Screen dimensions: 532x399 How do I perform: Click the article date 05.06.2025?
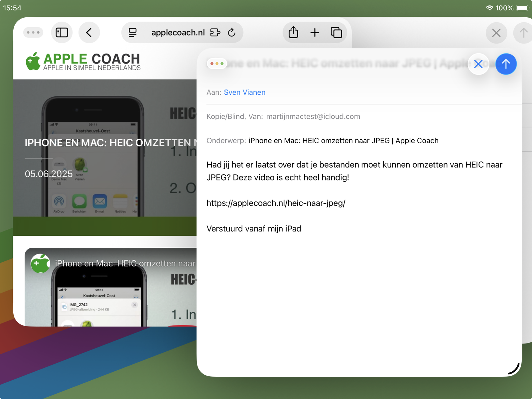tap(49, 174)
